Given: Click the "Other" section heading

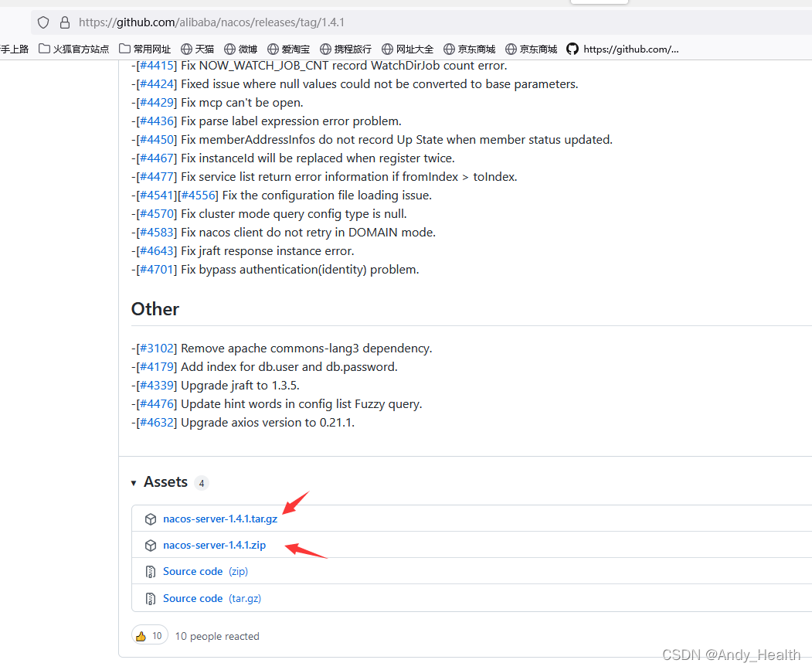Looking at the screenshot, I should [x=155, y=309].
